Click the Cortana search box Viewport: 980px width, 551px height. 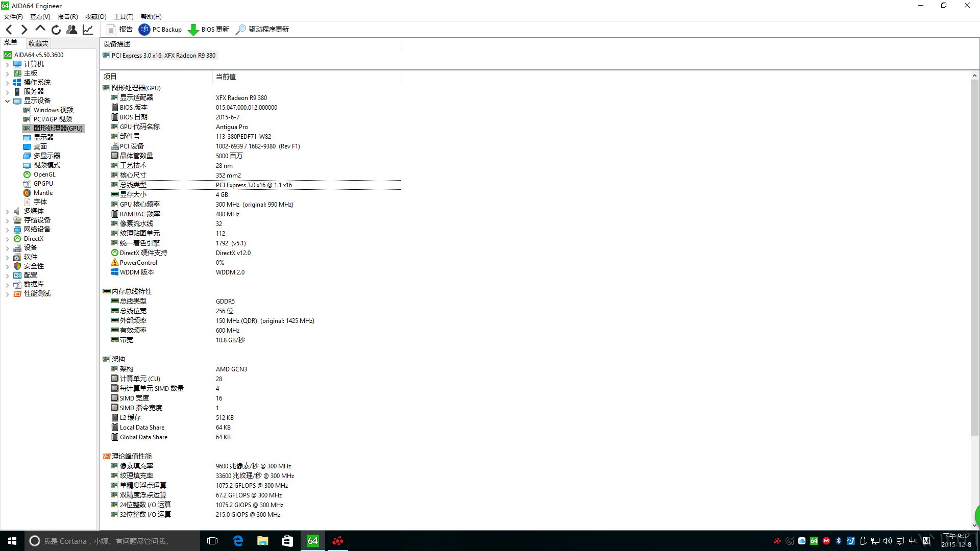tap(112, 541)
